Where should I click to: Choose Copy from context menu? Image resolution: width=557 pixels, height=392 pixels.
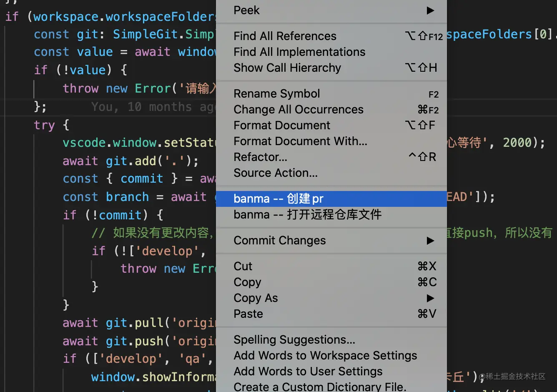331,282
